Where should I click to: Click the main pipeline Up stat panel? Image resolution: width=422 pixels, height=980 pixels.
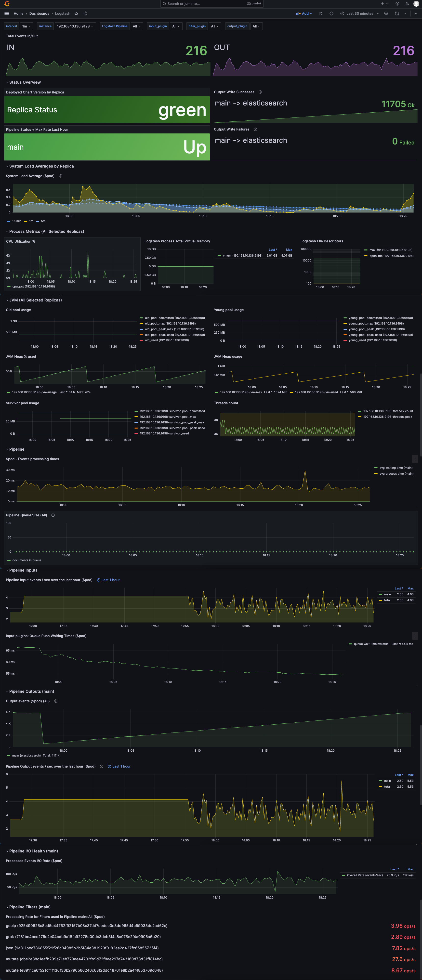[107, 147]
